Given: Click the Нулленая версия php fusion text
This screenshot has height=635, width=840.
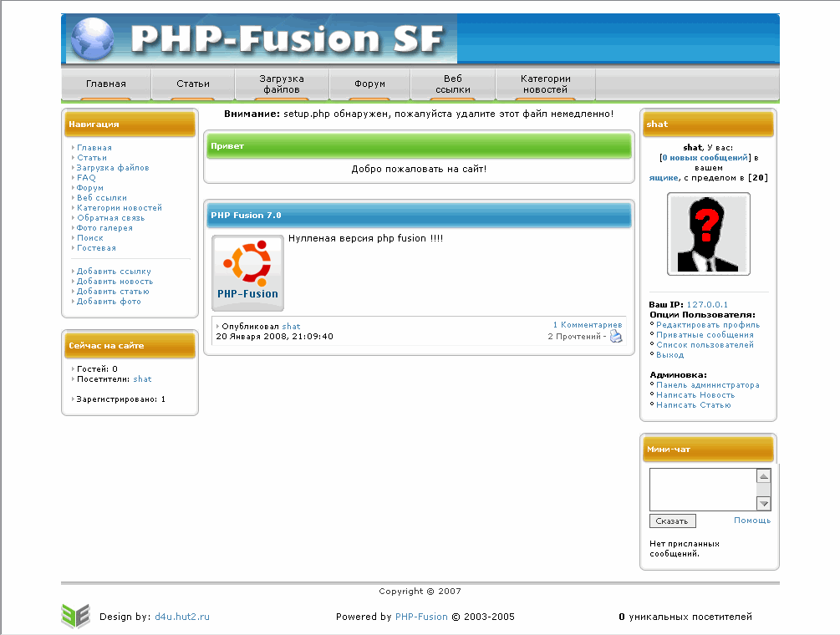Looking at the screenshot, I should click(365, 239).
